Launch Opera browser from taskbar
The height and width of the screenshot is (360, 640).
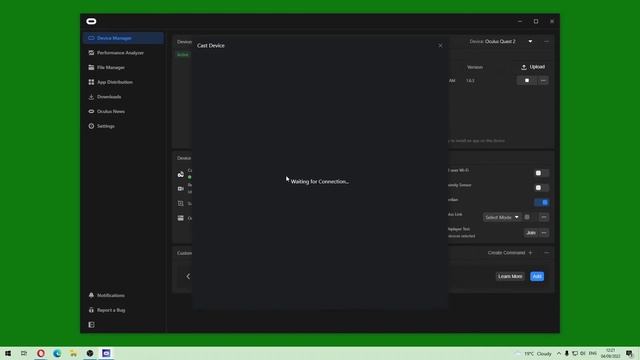coord(41,353)
